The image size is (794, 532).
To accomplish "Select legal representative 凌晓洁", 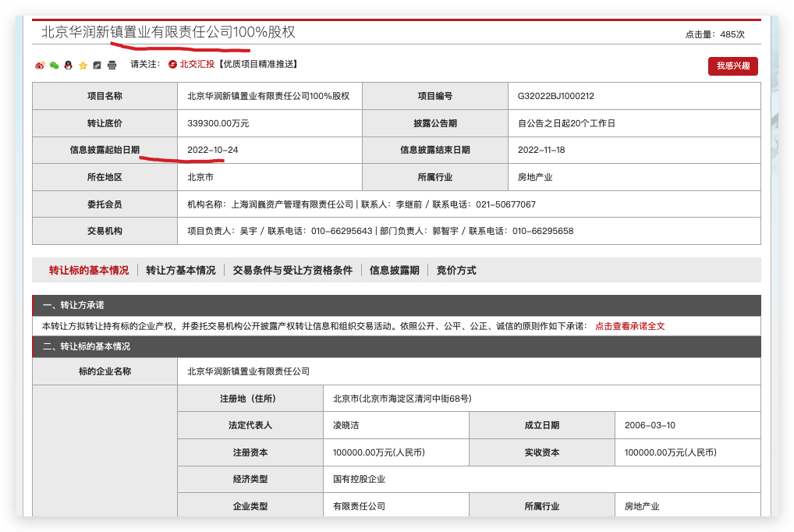I will coord(346,426).
